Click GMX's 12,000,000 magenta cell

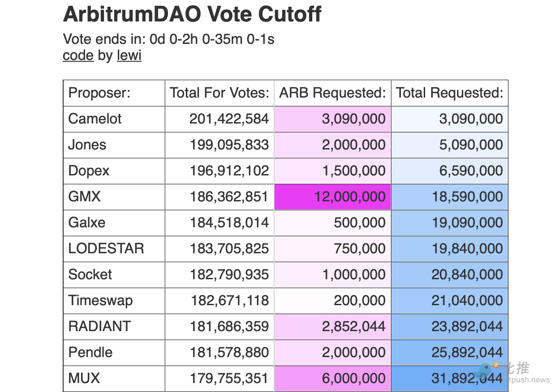click(350, 197)
